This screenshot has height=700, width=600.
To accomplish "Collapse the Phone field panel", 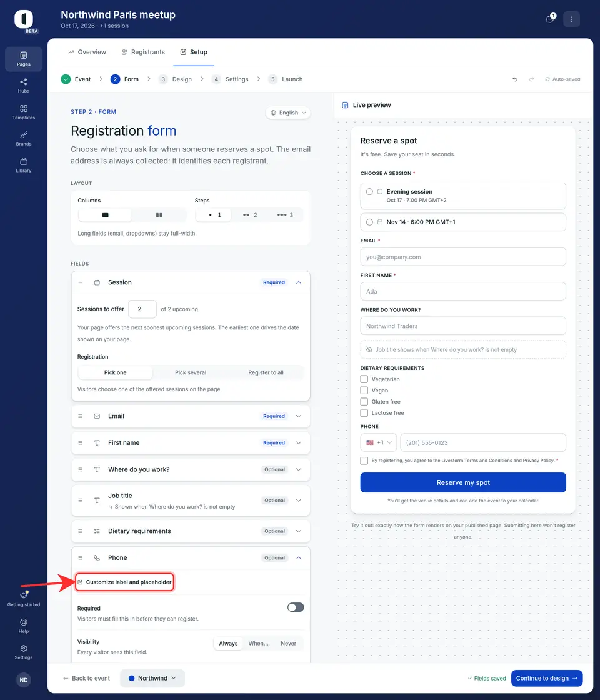I will (x=299, y=558).
